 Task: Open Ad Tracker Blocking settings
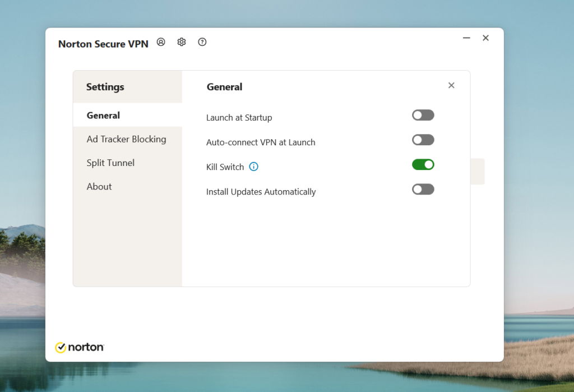tap(126, 139)
